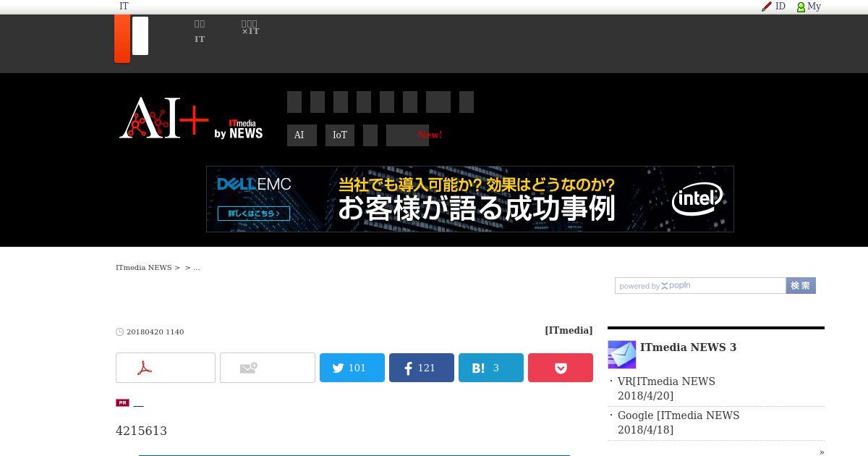Viewport: 868px width, 456px height.
Task: Click the PR badge link
Action: click(122, 402)
